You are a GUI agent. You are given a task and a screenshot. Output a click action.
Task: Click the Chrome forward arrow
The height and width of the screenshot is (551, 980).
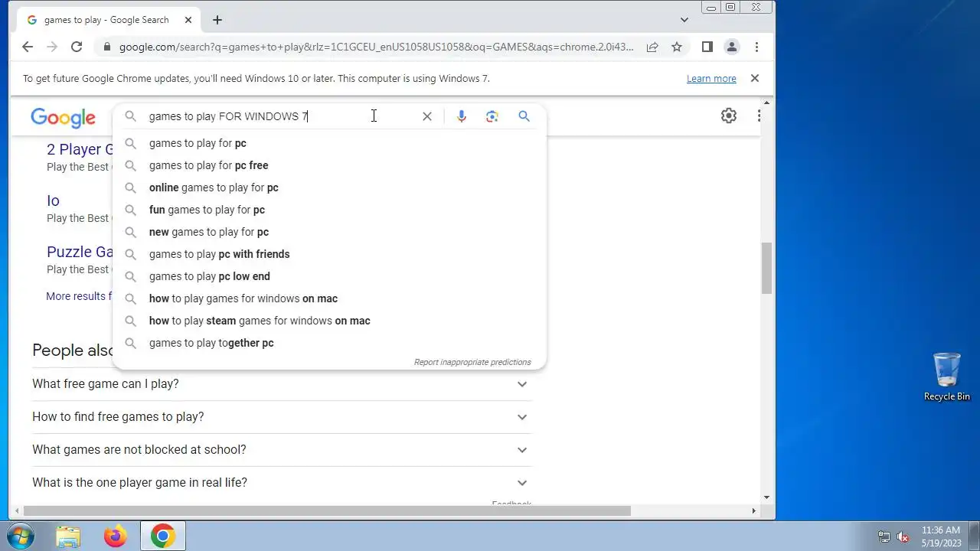52,47
